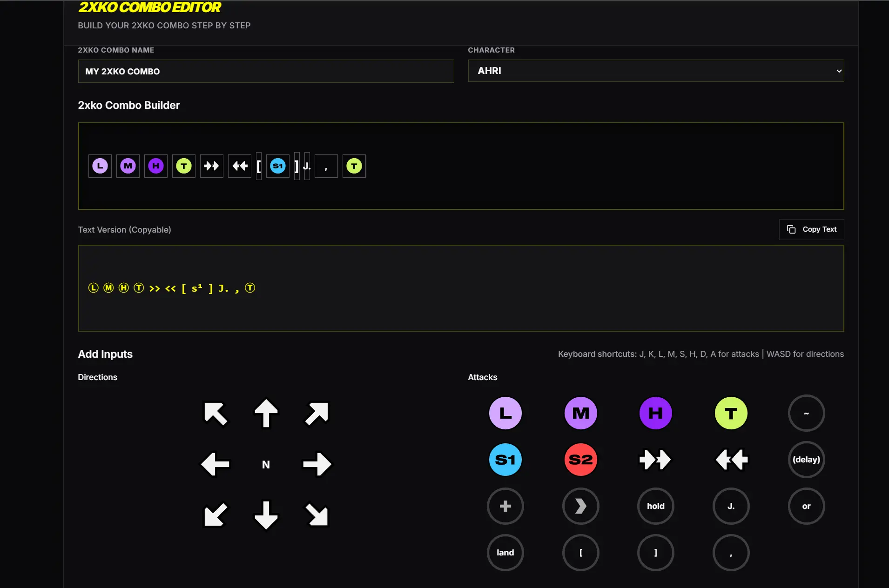Select the S1 step in combo builder
The width and height of the screenshot is (889, 588).
click(x=278, y=166)
